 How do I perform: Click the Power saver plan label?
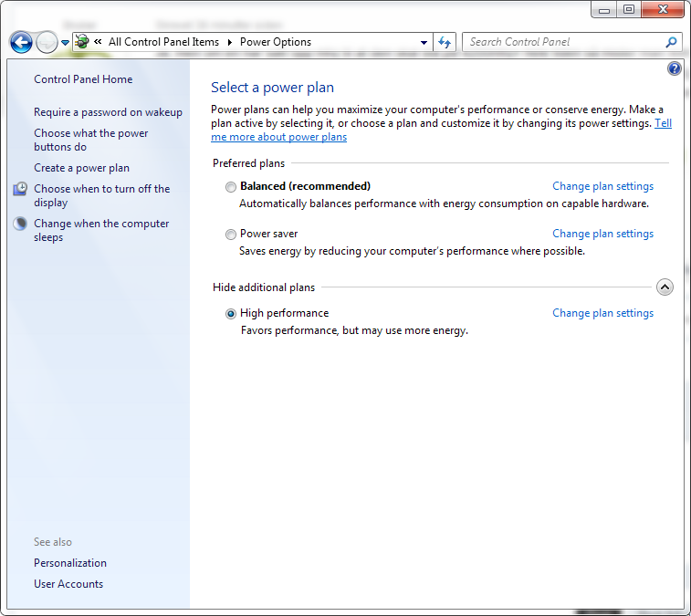pos(268,234)
